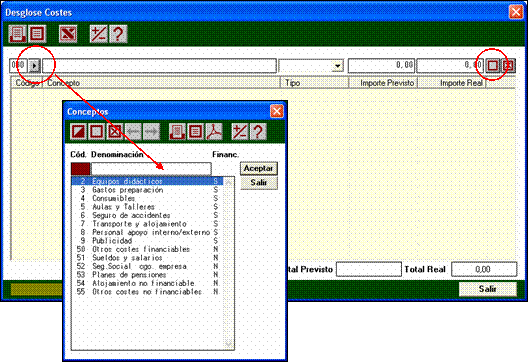
Task: Open the list preview icon in Conceptos toolbar
Action: tap(195, 131)
